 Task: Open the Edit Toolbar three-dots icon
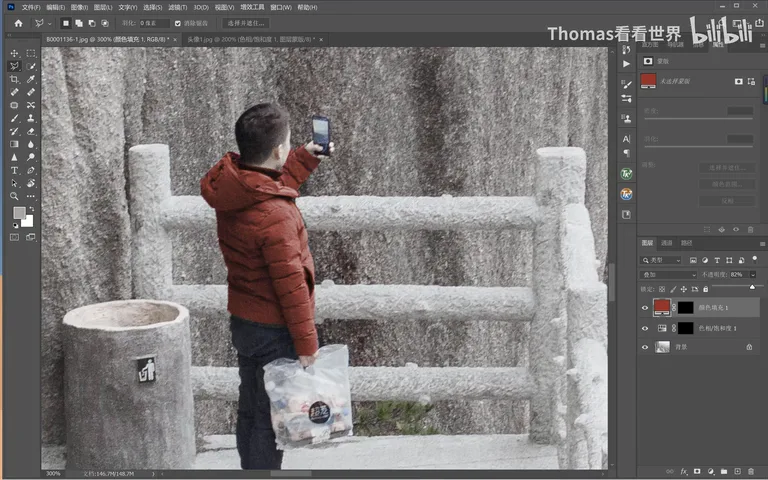[31, 196]
